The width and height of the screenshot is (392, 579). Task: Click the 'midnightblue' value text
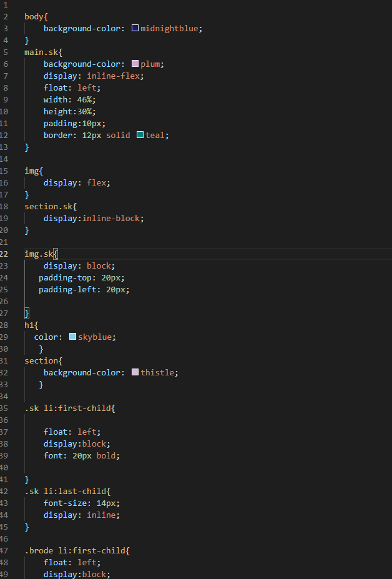[169, 28]
